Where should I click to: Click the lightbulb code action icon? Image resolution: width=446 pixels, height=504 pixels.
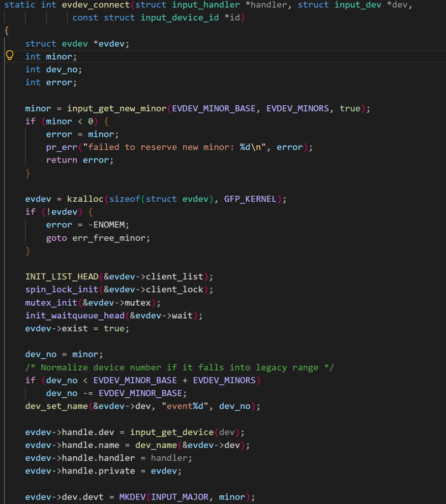tap(10, 56)
